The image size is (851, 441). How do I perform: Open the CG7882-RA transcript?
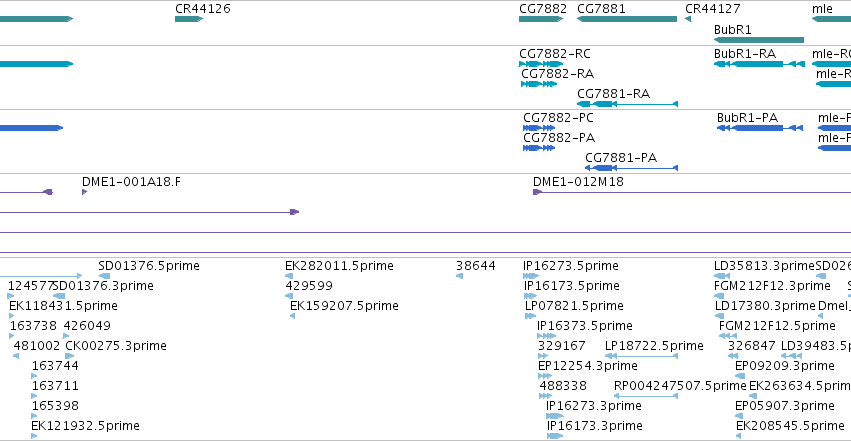pyautogui.click(x=539, y=84)
